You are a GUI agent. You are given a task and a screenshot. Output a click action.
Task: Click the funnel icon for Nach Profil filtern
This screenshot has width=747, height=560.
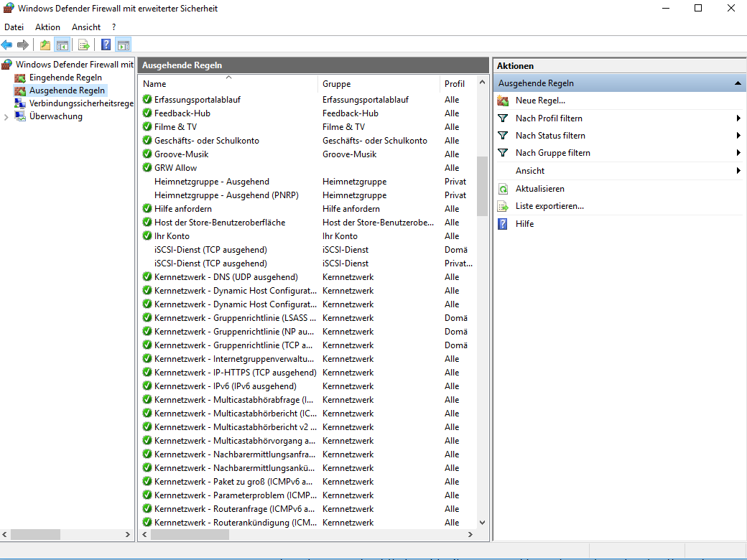503,118
